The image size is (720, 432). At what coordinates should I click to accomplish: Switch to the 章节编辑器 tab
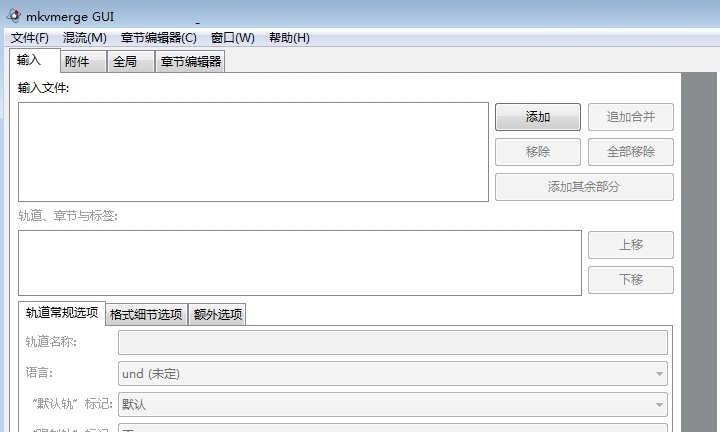pos(190,62)
